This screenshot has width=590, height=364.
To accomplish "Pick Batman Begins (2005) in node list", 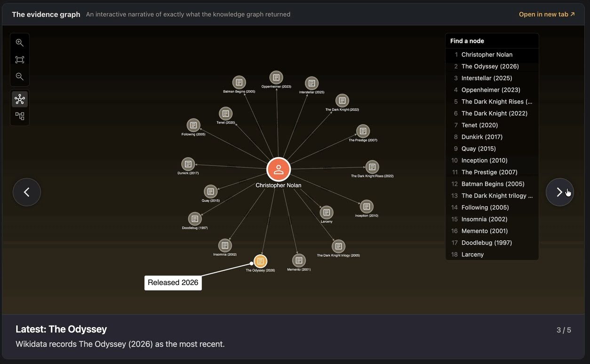I will coord(492,184).
